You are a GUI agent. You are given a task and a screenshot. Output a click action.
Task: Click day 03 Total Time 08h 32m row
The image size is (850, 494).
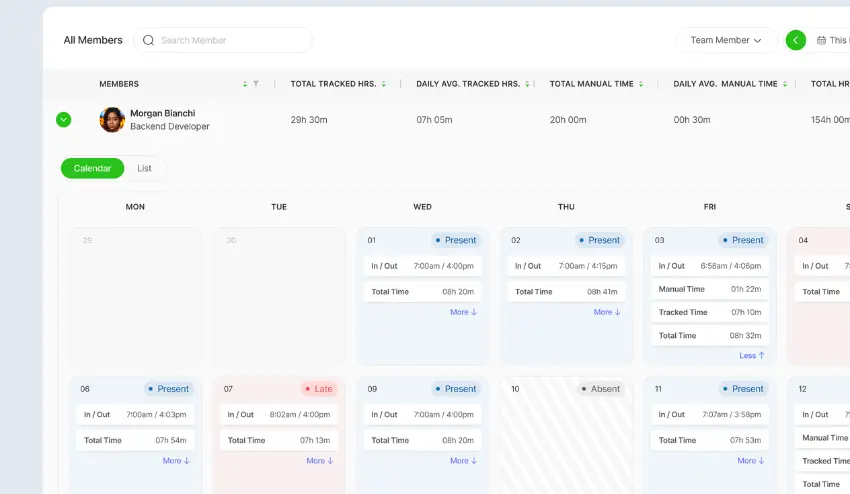[710, 336]
